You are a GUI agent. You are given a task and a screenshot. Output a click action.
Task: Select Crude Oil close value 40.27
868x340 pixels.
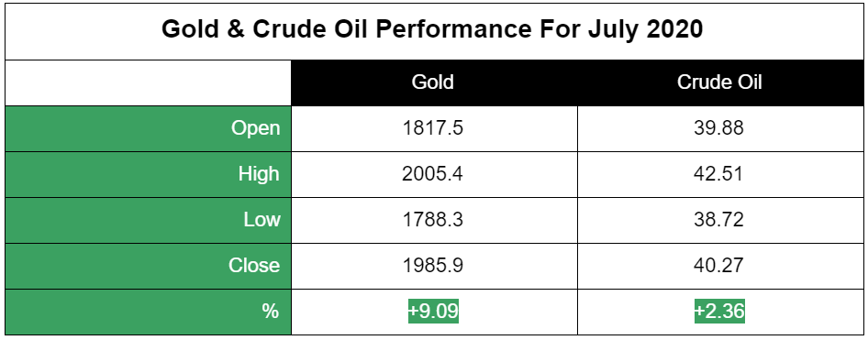point(718,266)
